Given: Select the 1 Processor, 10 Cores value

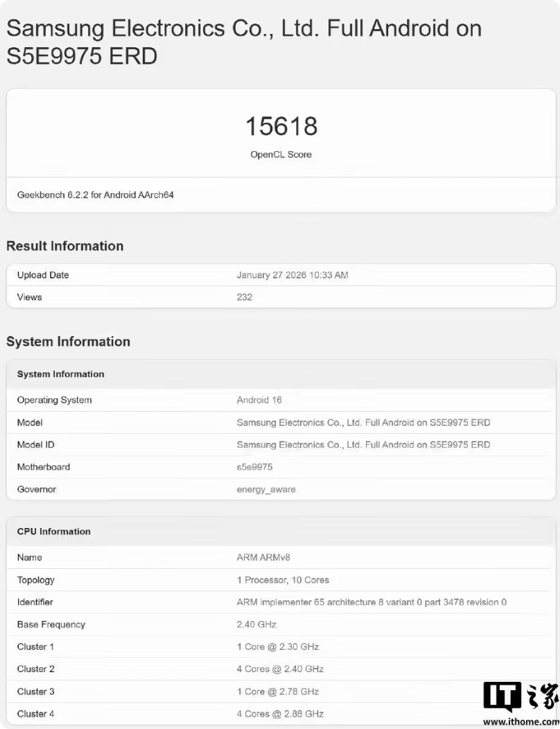Looking at the screenshot, I should coord(283,580).
